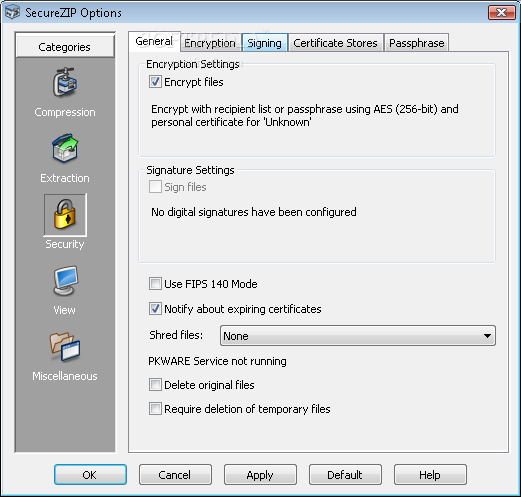This screenshot has width=521, height=497.
Task: Click the Categories header button
Action: click(x=65, y=47)
